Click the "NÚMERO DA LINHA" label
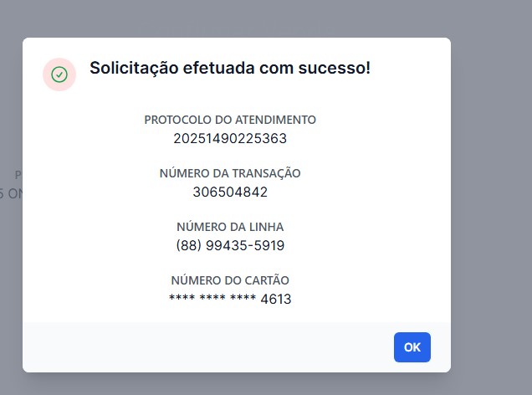 pyautogui.click(x=230, y=227)
